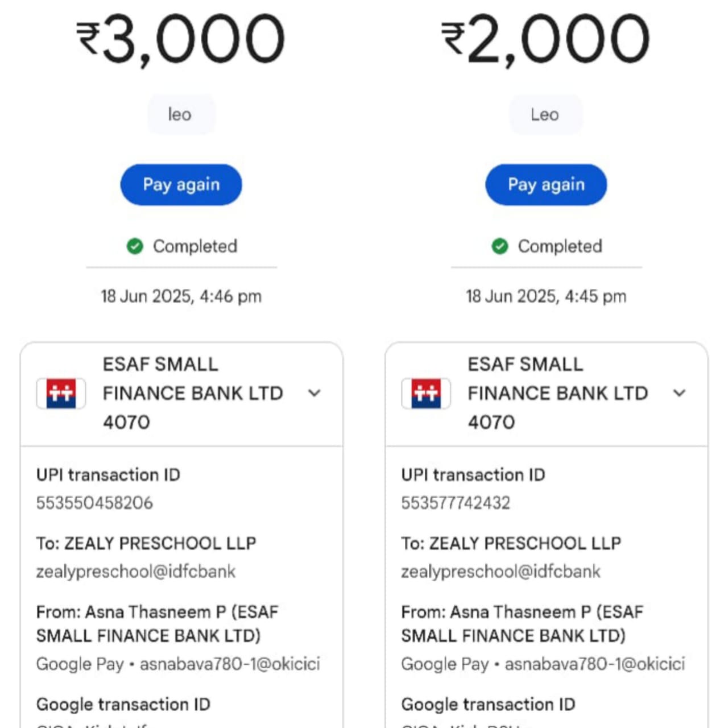Expand bank details chevron in ₹2,000 receipt
728x728 pixels.
point(679,393)
